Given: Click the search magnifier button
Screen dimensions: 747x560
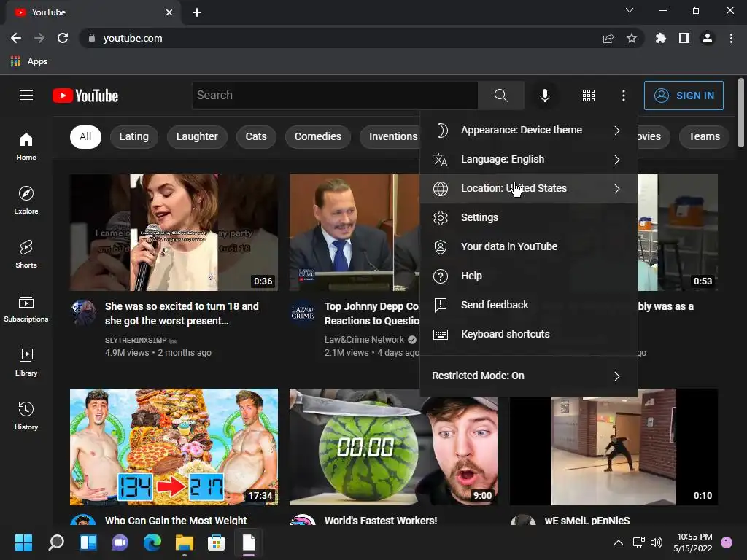Looking at the screenshot, I should point(500,96).
